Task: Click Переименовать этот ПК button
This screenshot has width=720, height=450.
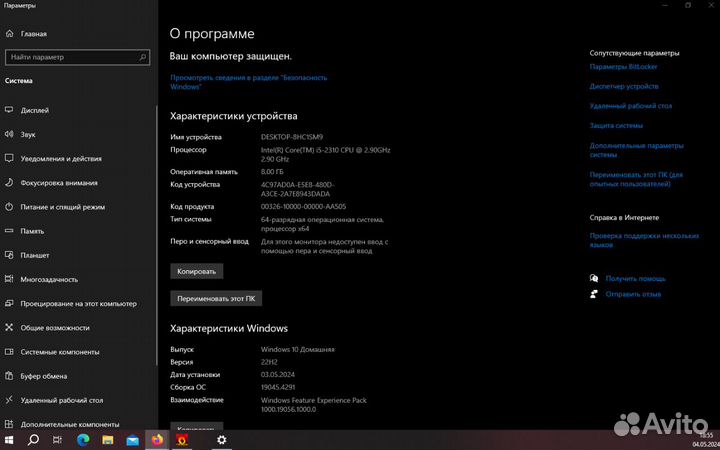Action: click(217, 298)
